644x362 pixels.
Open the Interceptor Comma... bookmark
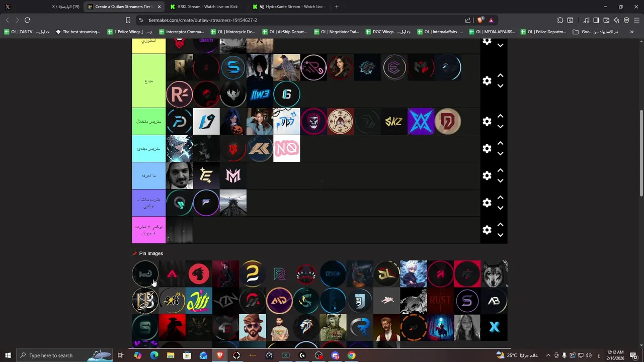pyautogui.click(x=181, y=32)
